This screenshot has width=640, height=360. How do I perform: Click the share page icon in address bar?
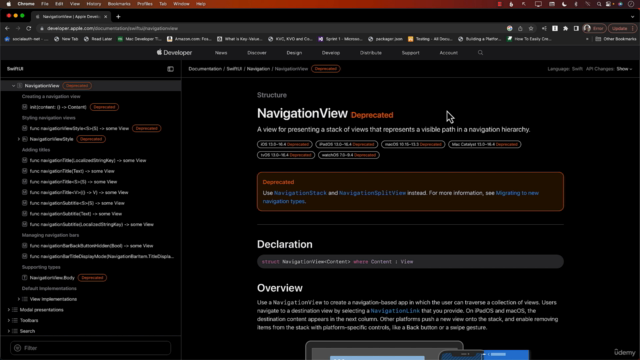point(520,28)
